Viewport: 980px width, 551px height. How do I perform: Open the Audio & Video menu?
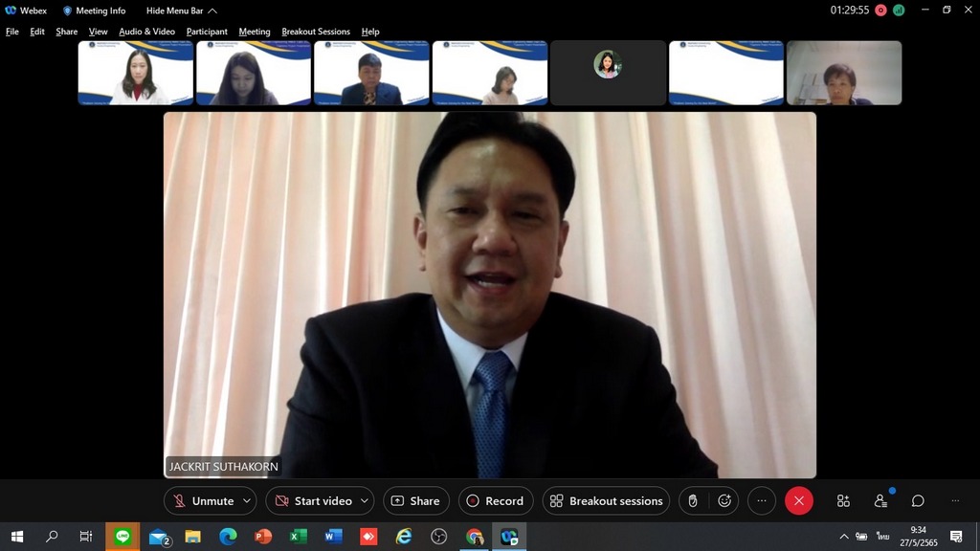[x=146, y=32]
